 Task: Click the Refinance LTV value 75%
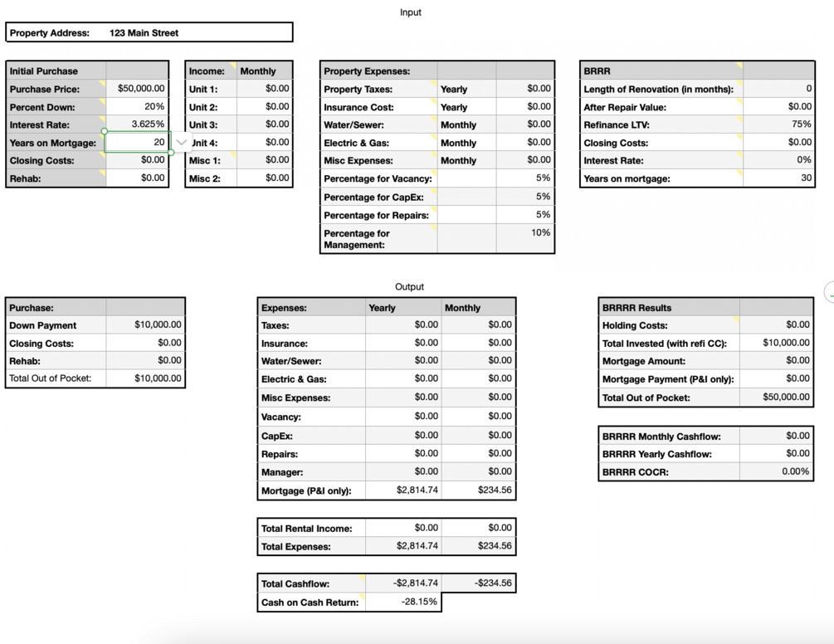(x=778, y=124)
